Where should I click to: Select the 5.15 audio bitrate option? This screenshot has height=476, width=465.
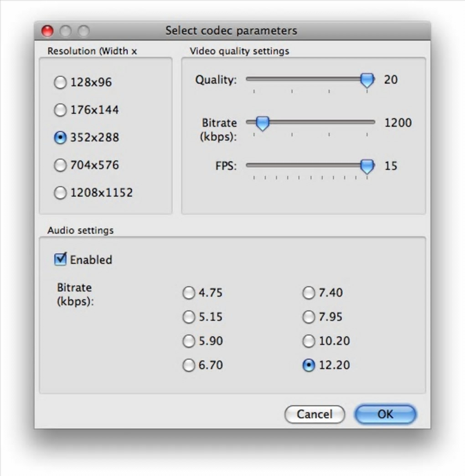click(x=188, y=317)
